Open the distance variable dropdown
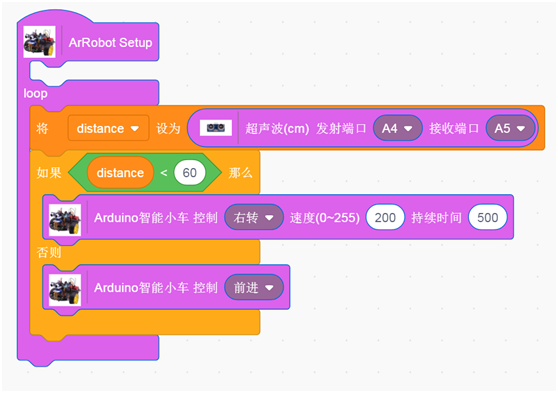Screen dimensions: 558x393 (x=108, y=128)
